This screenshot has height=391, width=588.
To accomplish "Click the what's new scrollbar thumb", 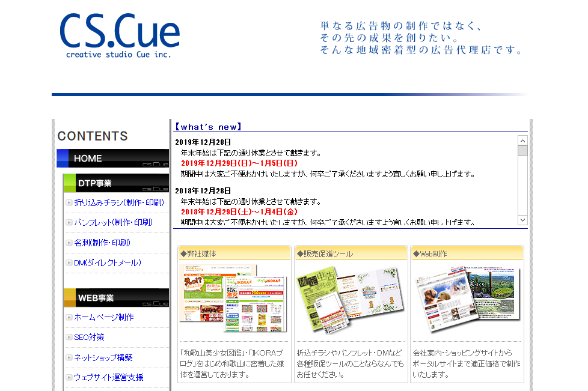I will (x=522, y=151).
